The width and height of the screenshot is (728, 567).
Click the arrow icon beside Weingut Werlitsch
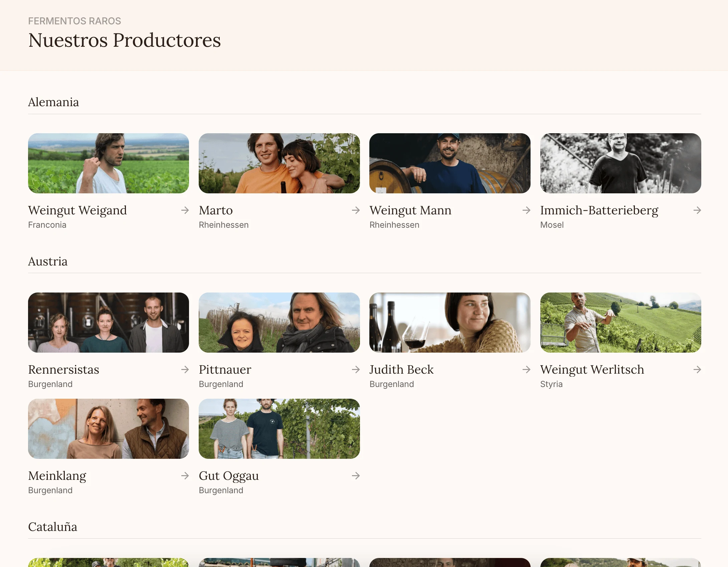pyautogui.click(x=697, y=369)
